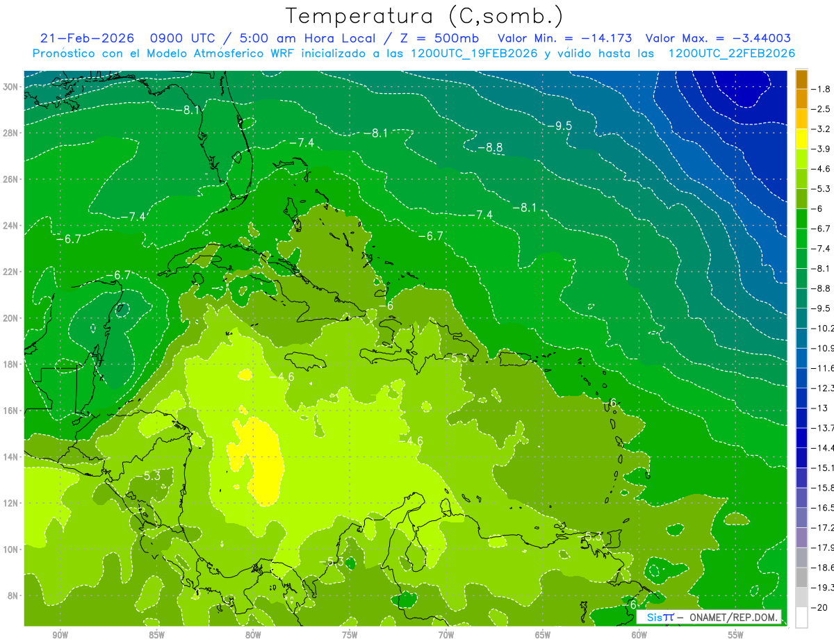Click the "Valor Max. = -3.44003" text
The image size is (834, 644).
(718, 39)
